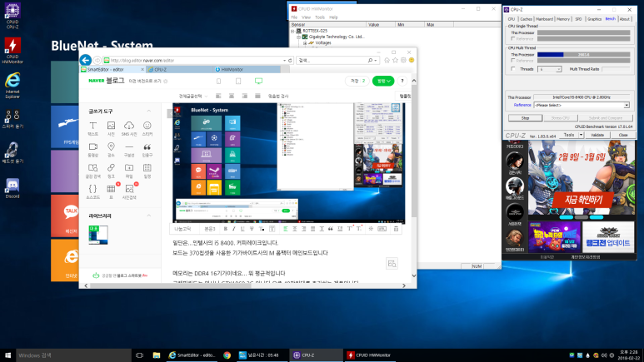Delete the component with the trash icon
Image resolution: width=644 pixels, height=362 pixels.
point(396,229)
